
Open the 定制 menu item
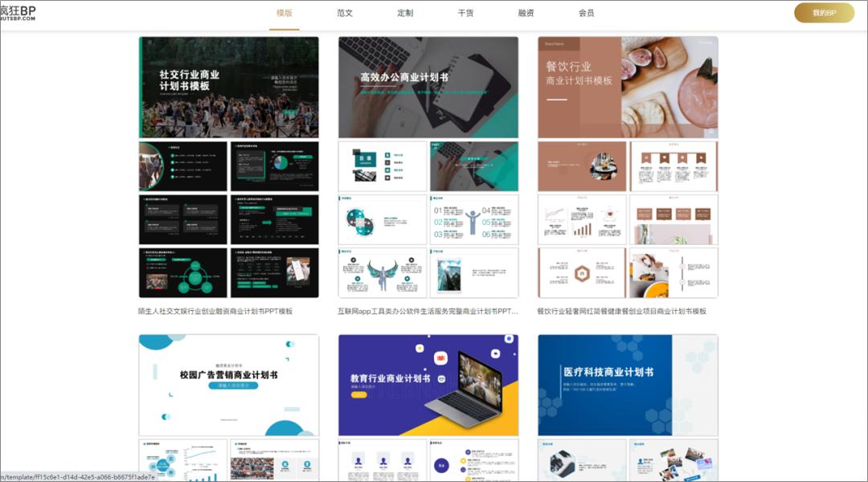tap(404, 13)
